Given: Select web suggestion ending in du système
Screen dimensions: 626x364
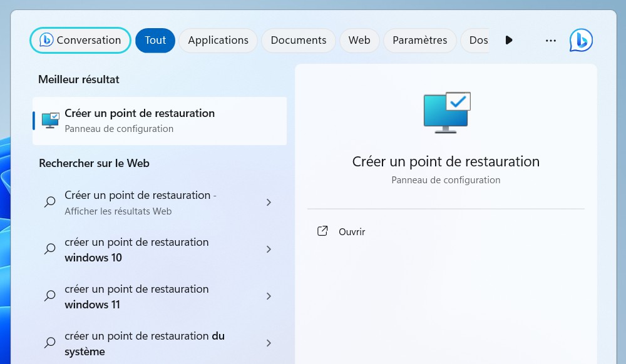Looking at the screenshot, I should [x=144, y=343].
